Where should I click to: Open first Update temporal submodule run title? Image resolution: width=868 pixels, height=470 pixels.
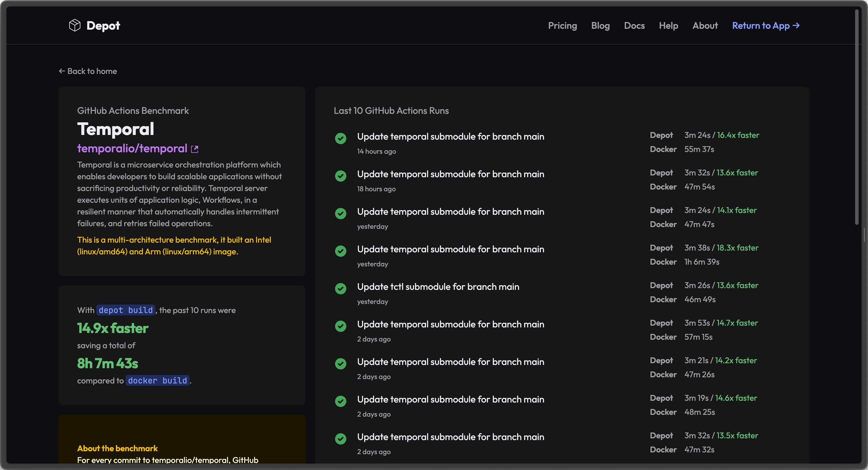tap(450, 136)
